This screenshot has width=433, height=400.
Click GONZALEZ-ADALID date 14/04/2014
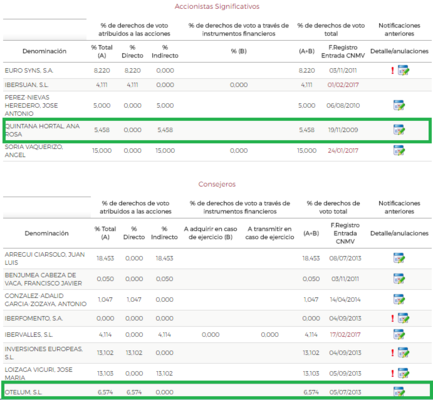(x=345, y=299)
